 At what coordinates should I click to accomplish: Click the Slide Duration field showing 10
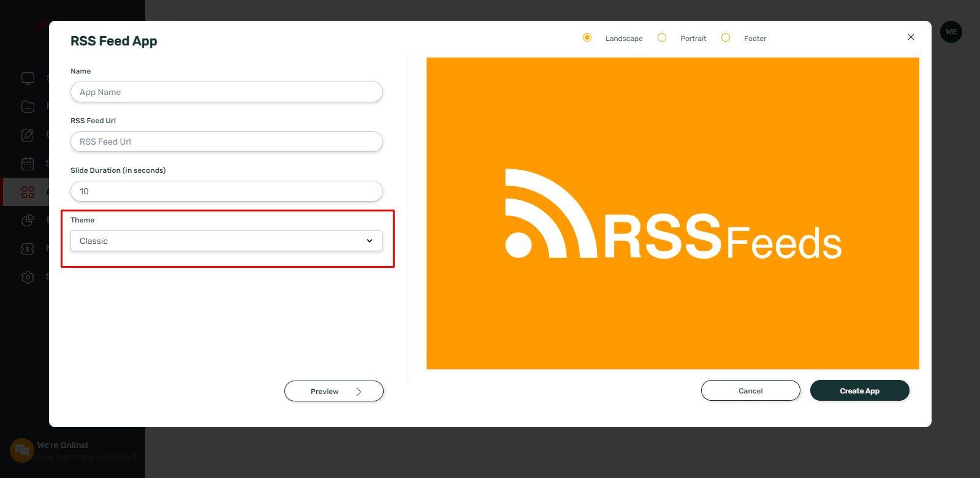point(227,191)
